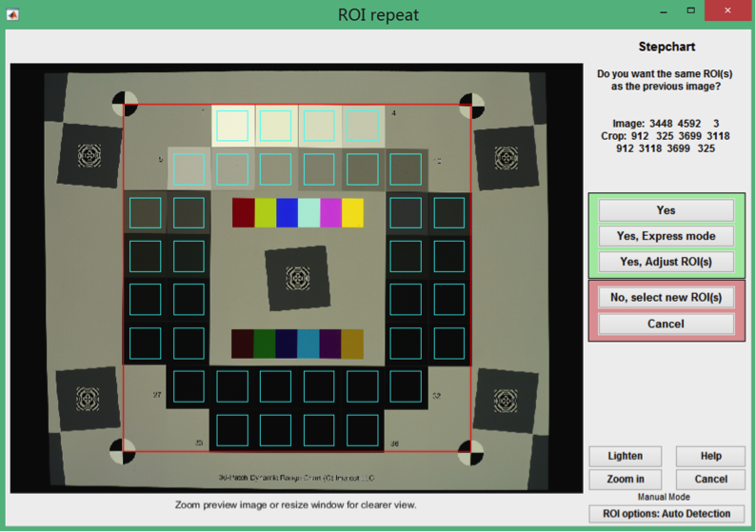Lighten the preview image
The height and width of the screenshot is (532, 756).
[624, 456]
